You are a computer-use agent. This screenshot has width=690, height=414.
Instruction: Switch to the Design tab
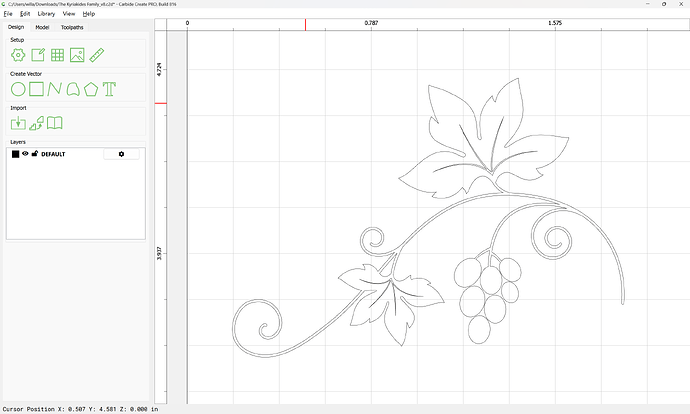pos(16,27)
